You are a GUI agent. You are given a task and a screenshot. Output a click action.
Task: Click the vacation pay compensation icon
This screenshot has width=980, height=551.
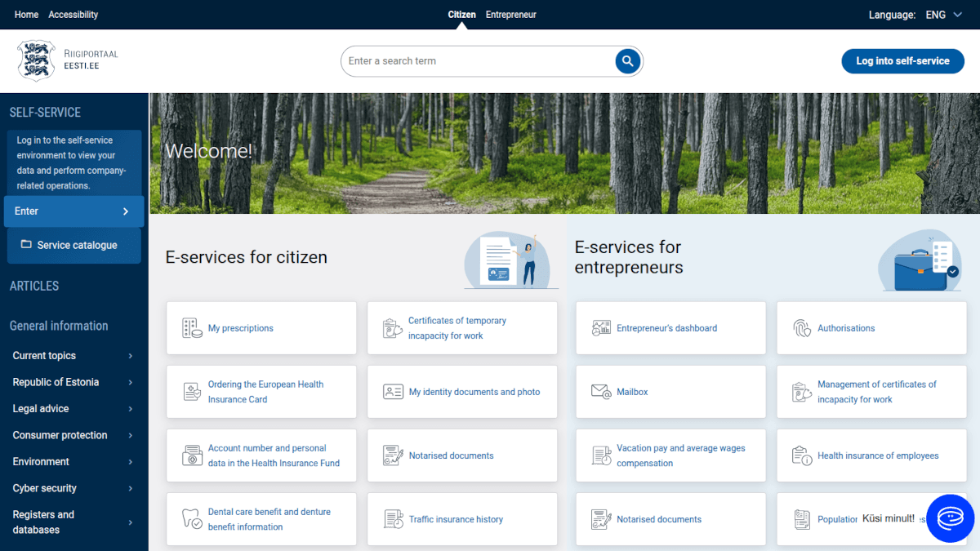(x=601, y=455)
